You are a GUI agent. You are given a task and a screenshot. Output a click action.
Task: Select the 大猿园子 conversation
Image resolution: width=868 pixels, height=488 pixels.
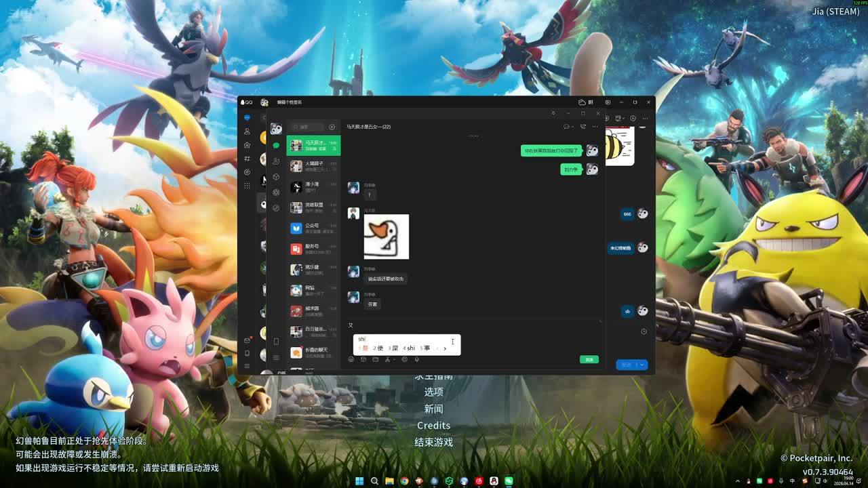[313, 166]
